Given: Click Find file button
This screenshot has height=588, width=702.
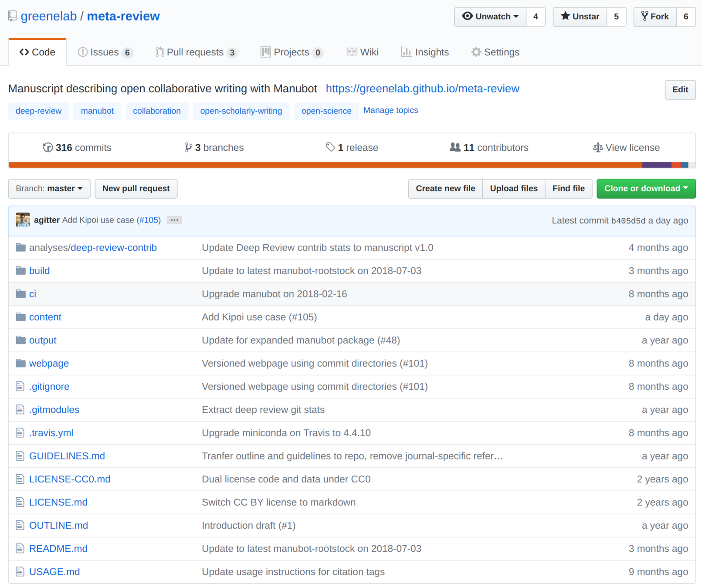Looking at the screenshot, I should [x=569, y=189].
